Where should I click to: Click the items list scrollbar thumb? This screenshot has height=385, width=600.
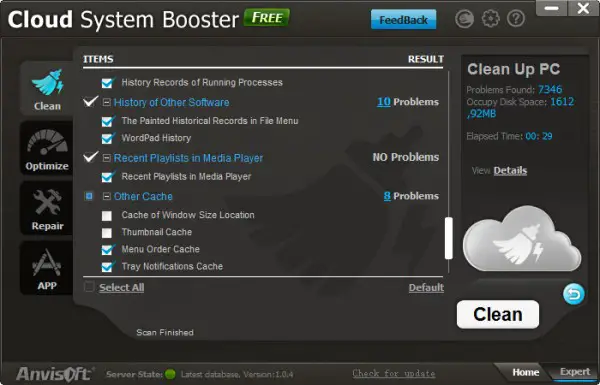449,238
